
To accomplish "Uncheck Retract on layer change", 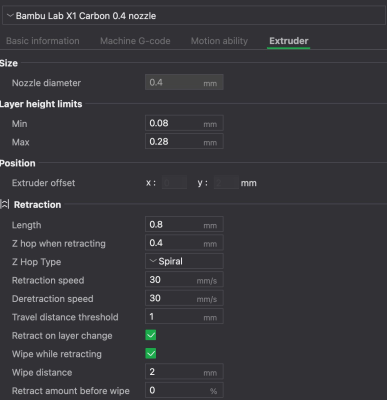I will coord(151,335).
